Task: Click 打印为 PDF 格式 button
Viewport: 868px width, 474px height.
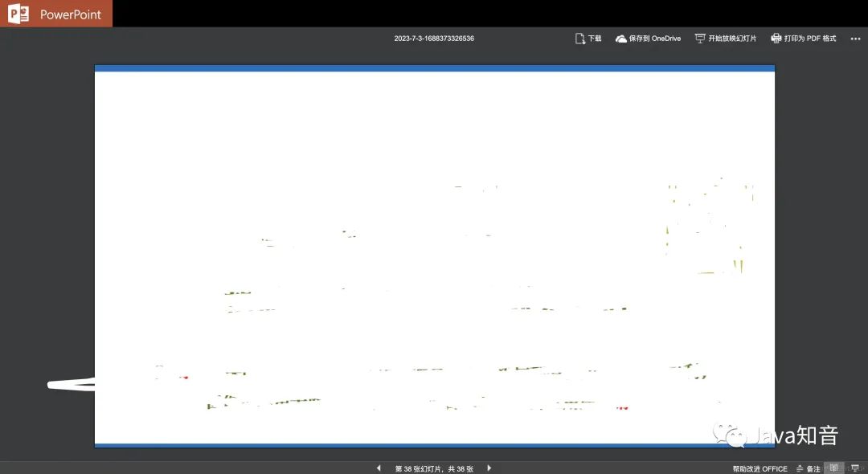Action: pos(803,39)
